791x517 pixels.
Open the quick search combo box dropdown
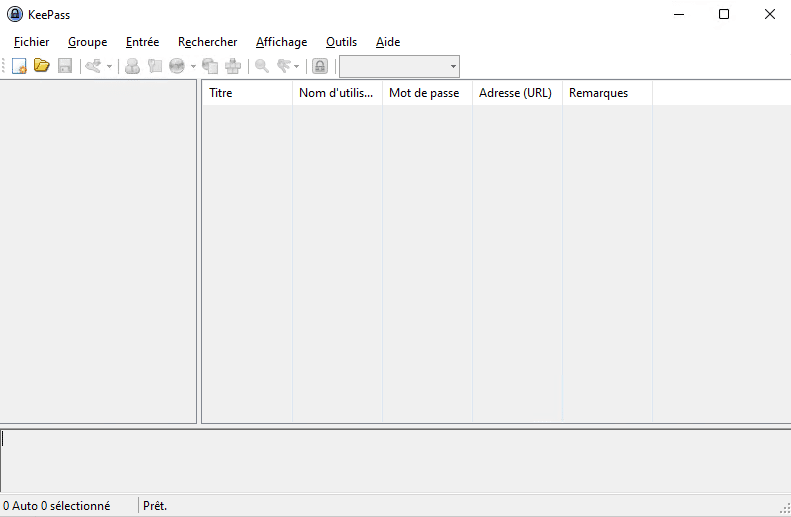pyautogui.click(x=453, y=67)
